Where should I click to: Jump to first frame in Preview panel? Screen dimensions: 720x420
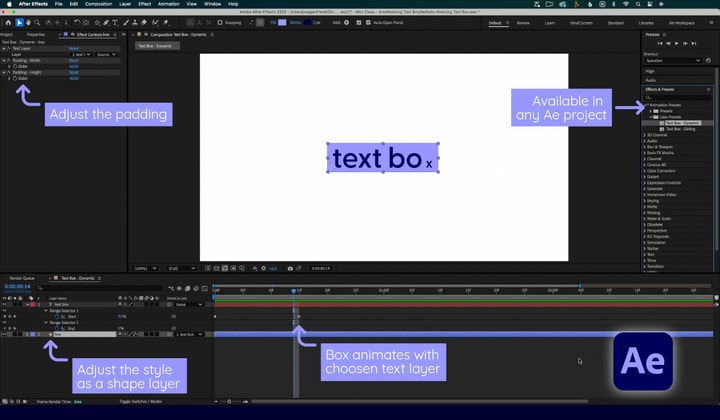660,43
